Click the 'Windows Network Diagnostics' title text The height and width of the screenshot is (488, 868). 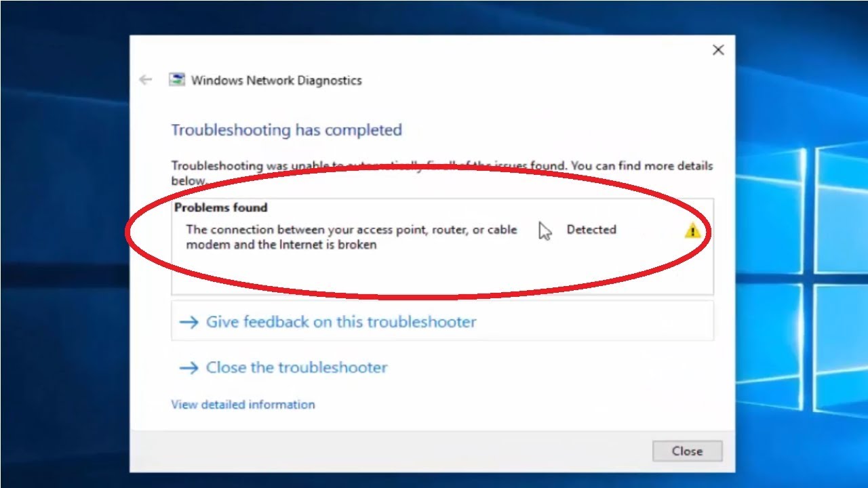276,80
